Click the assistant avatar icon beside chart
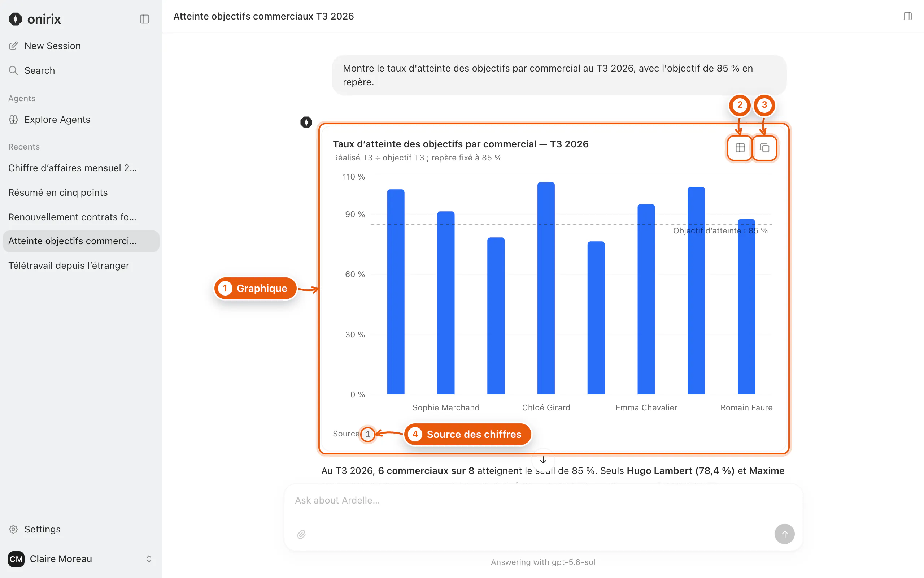924x578 pixels. [x=306, y=122]
